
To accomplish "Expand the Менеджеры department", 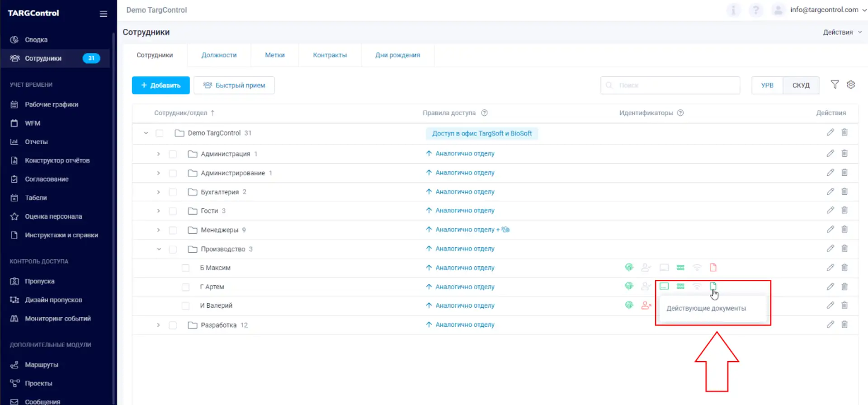I will [x=158, y=230].
